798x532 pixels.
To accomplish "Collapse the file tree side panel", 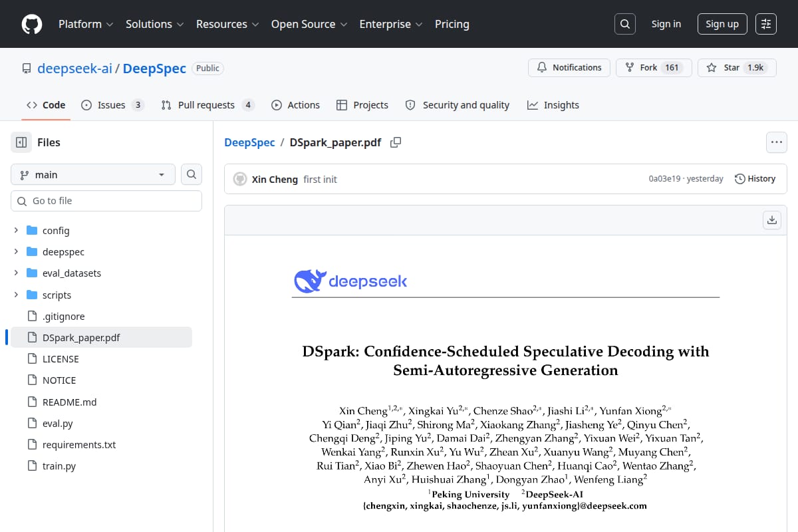I will tap(21, 142).
